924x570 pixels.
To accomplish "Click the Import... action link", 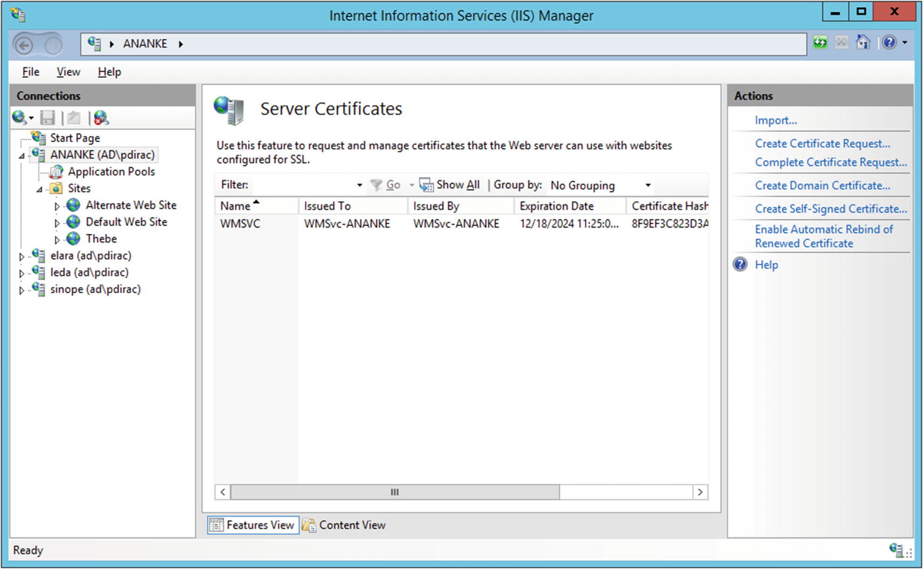I will point(776,120).
